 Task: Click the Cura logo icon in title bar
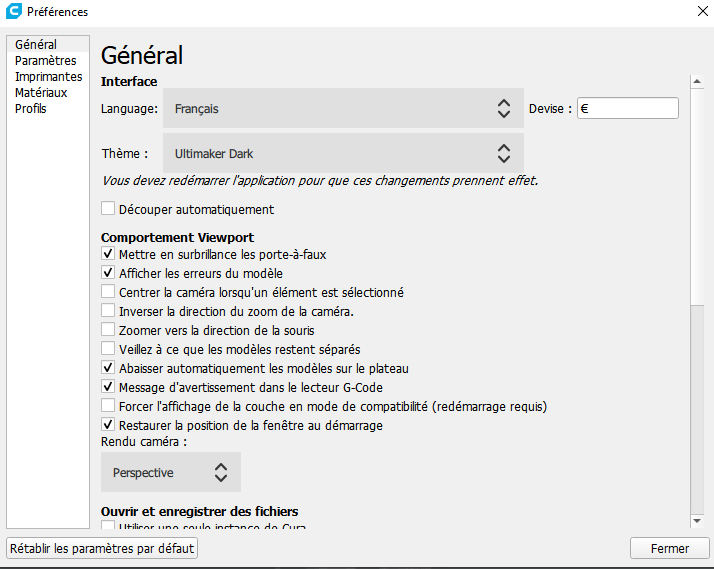[14, 11]
